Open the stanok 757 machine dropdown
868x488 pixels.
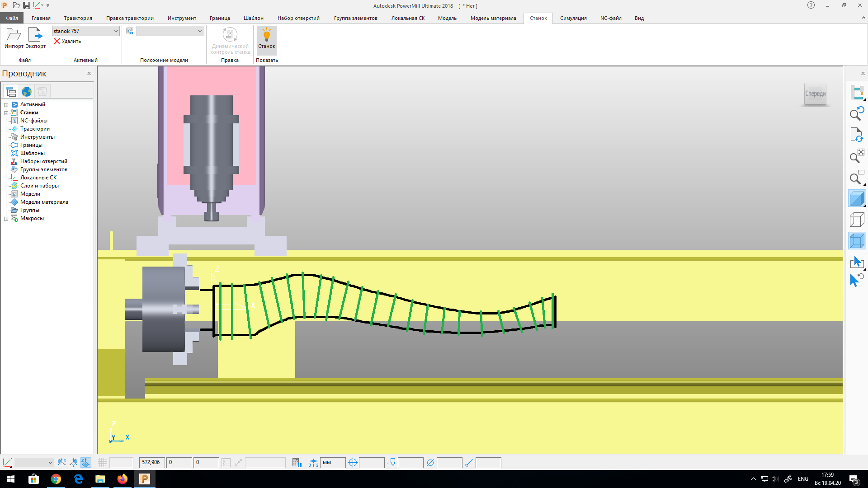pos(115,31)
